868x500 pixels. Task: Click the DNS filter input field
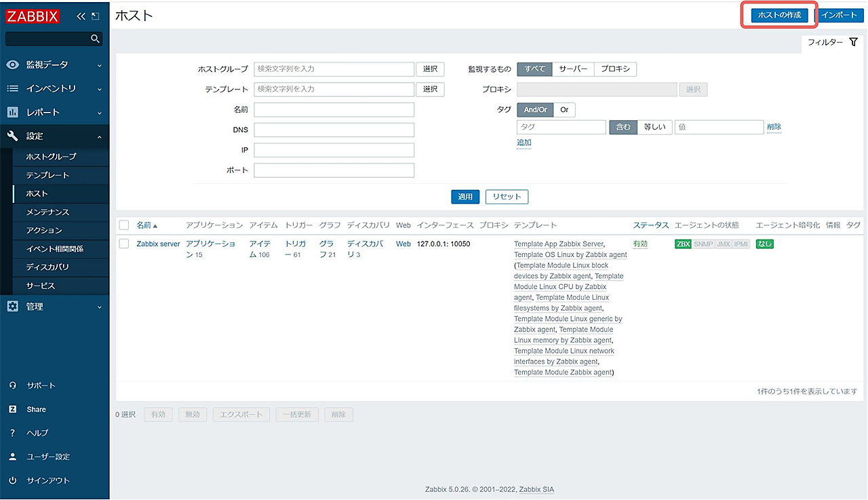coord(334,130)
